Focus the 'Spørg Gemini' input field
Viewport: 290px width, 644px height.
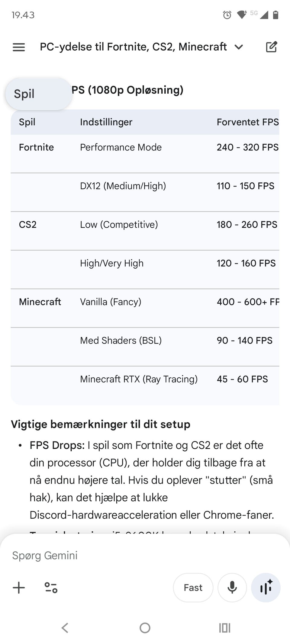[x=121, y=556]
